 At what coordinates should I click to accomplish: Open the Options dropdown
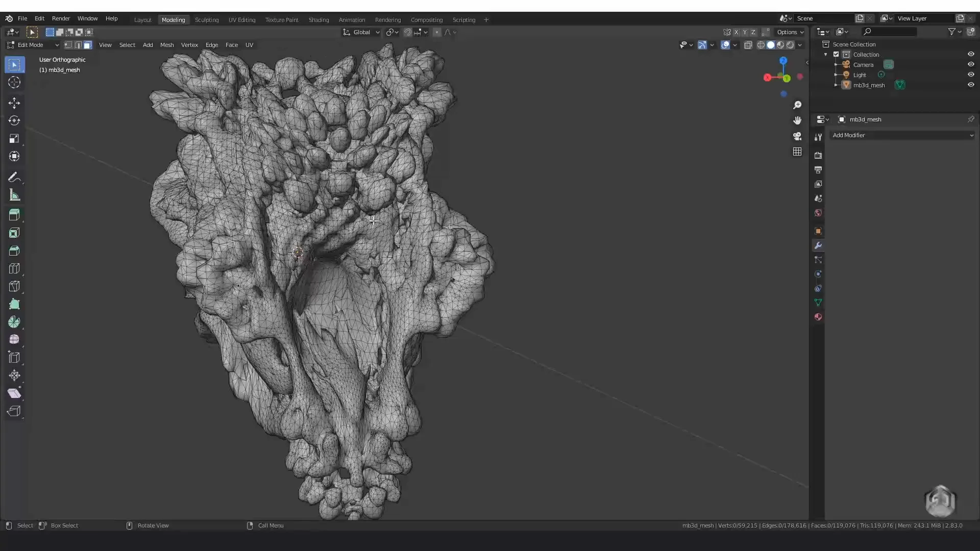790,32
